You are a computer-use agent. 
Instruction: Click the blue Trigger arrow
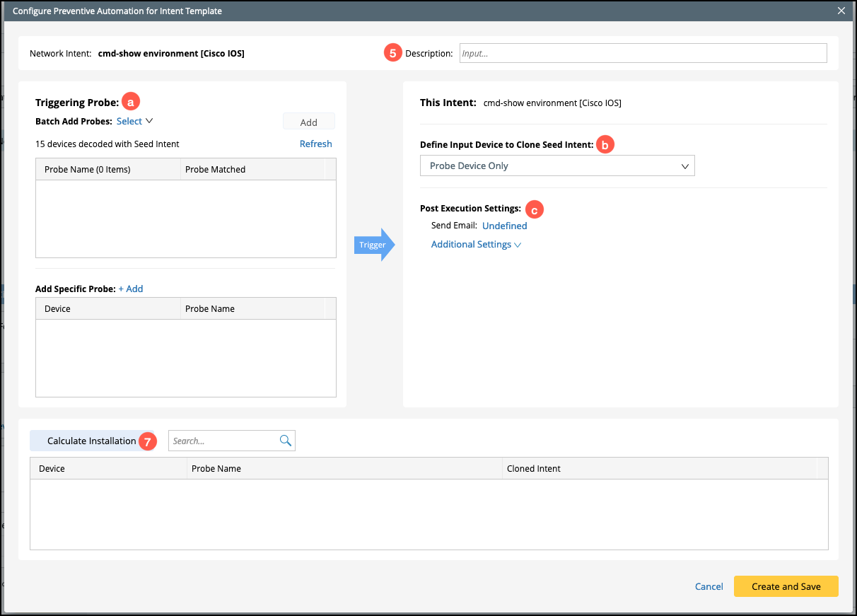[374, 245]
